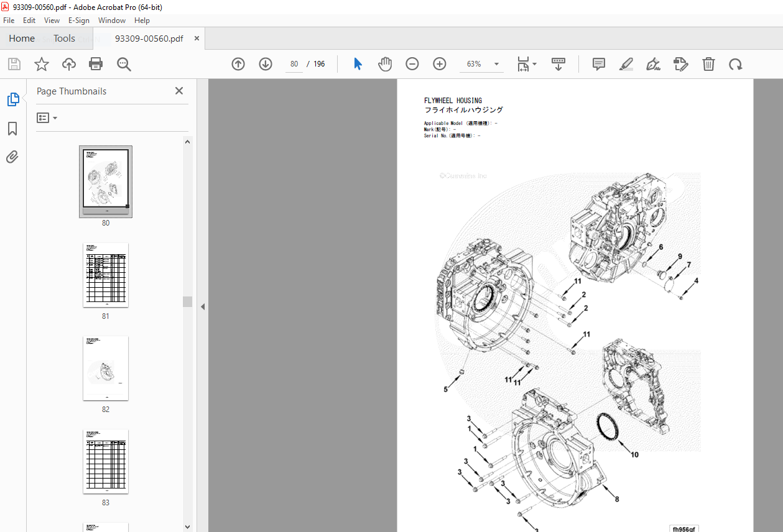Click the 196 total pages count

(319, 64)
